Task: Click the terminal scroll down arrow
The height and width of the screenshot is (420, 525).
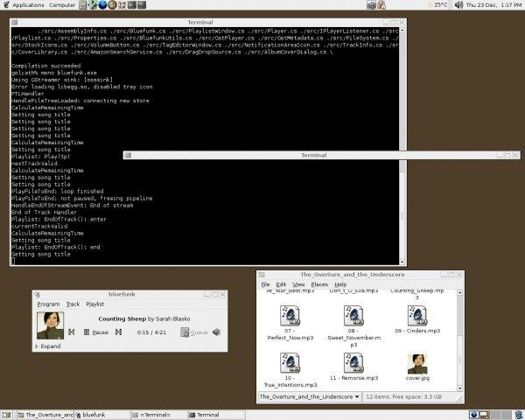Action: (x=402, y=262)
